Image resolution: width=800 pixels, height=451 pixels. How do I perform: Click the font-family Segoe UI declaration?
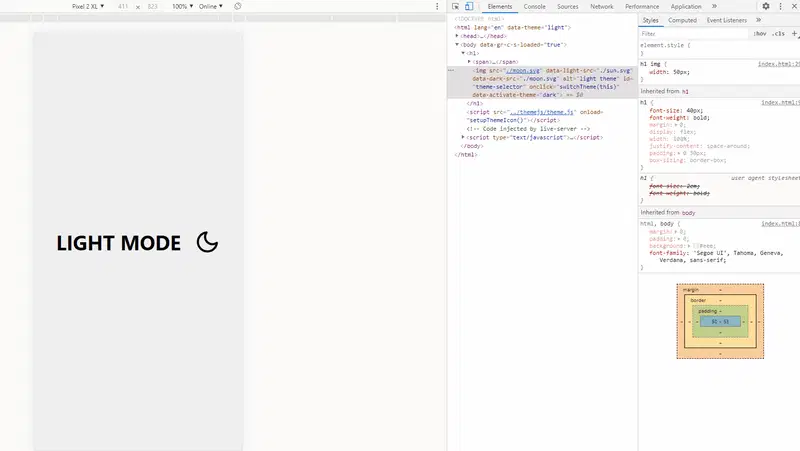pos(716,256)
